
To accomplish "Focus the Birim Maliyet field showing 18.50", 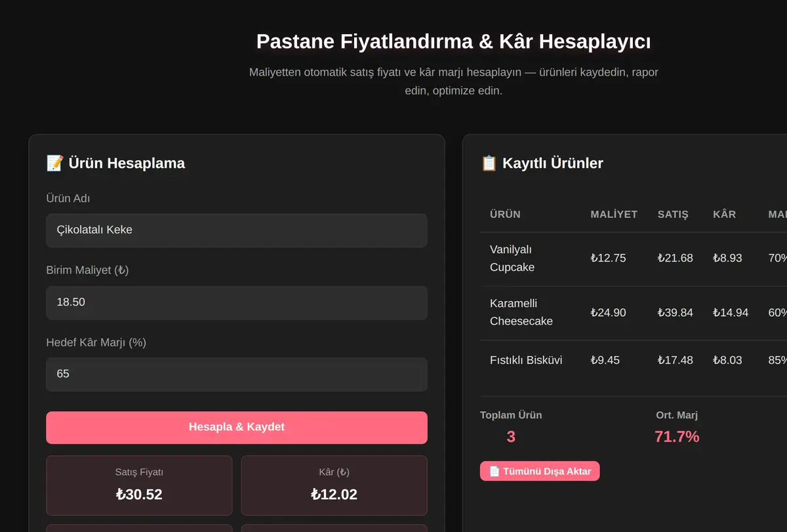I will coord(237,302).
